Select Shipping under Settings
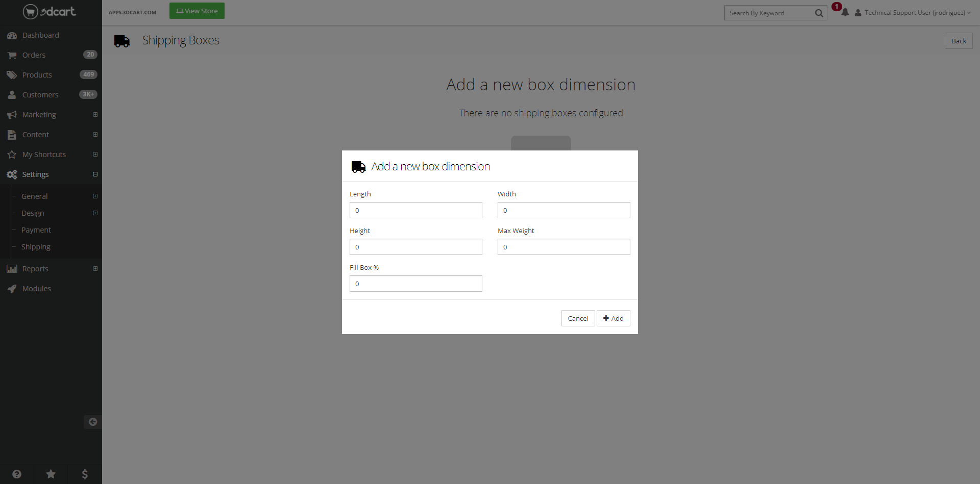The image size is (980, 484). click(x=36, y=247)
